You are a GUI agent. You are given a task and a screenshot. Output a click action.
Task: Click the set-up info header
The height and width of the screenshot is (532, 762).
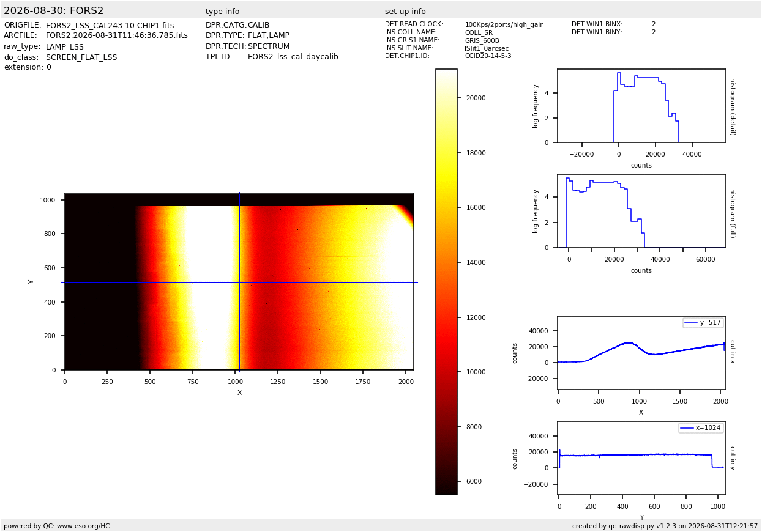[405, 12]
